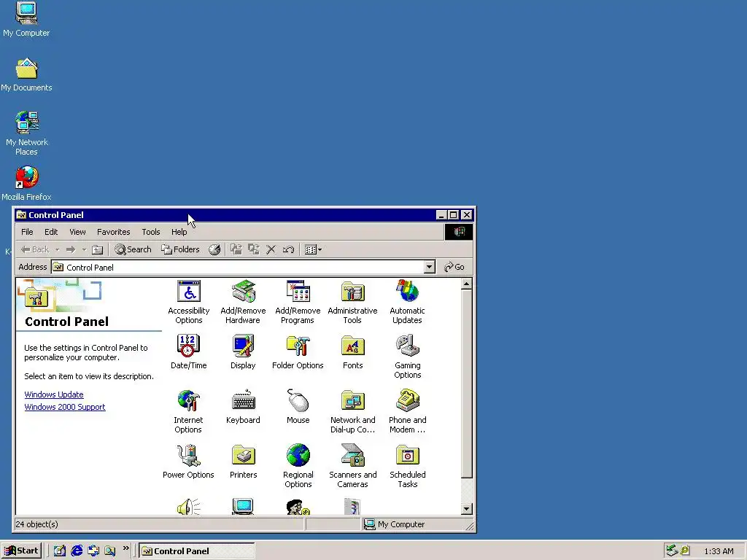747x560 pixels.
Task: Open the Tools menu
Action: point(150,232)
